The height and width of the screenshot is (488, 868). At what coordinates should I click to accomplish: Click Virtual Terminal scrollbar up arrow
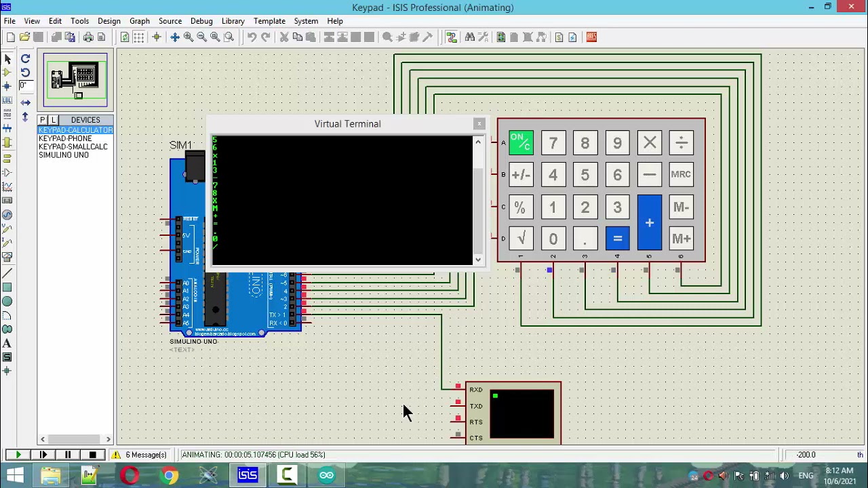(478, 141)
